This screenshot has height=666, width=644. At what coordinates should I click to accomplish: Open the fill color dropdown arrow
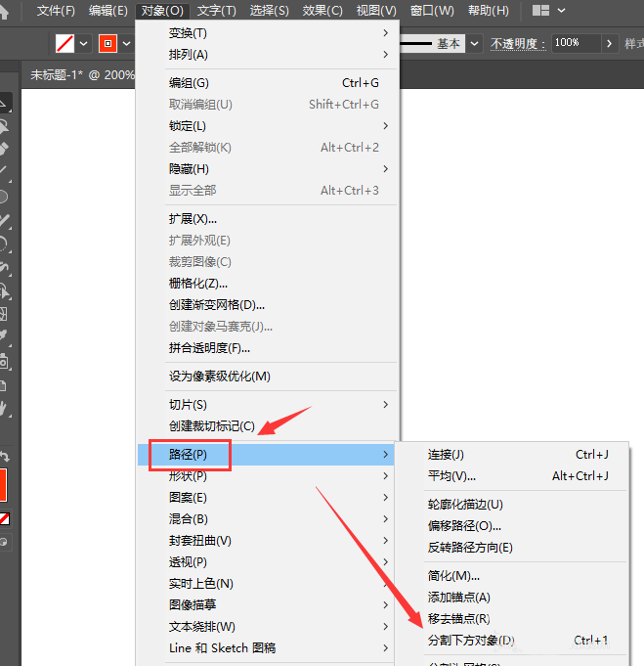pos(84,44)
